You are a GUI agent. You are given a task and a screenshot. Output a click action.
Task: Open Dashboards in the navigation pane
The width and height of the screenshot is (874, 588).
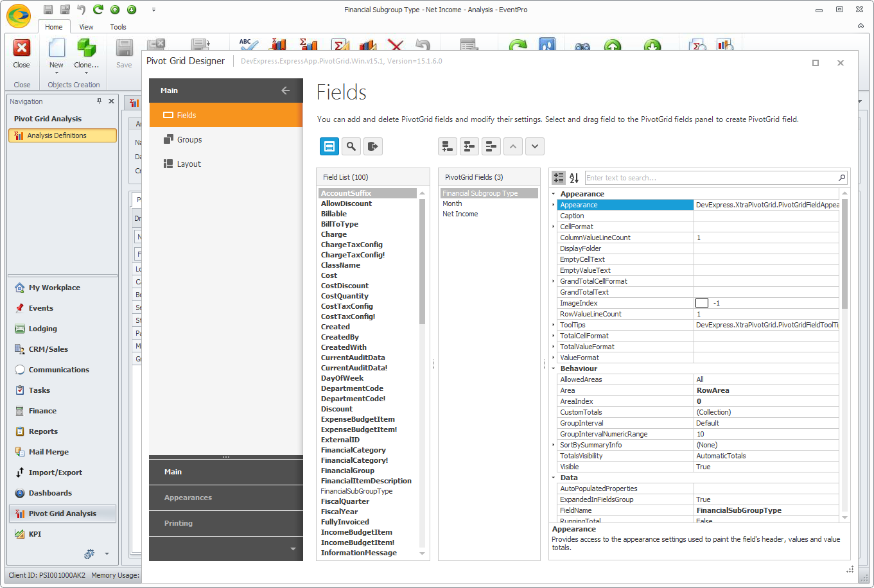pos(50,493)
